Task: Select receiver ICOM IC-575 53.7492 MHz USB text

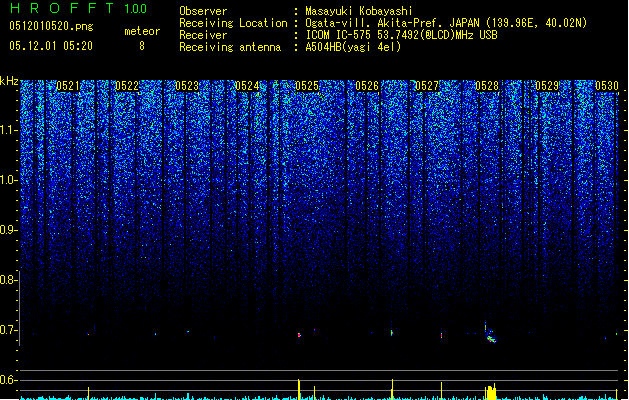Action: [x=401, y=35]
